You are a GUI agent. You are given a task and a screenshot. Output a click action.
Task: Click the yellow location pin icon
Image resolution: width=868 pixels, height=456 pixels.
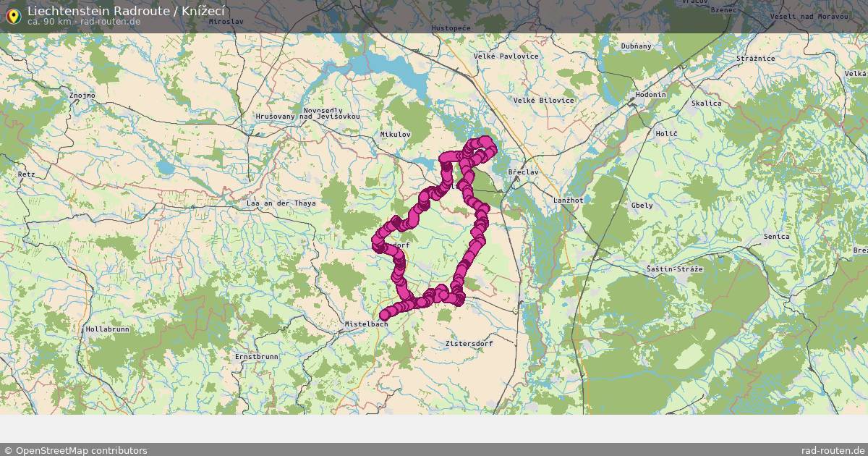[x=12, y=14]
